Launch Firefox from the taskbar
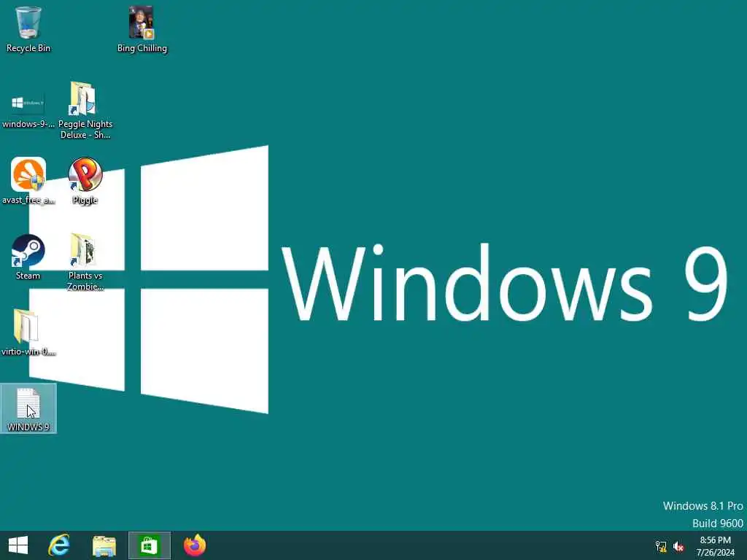Viewport: 747px width, 560px height. pos(195,545)
